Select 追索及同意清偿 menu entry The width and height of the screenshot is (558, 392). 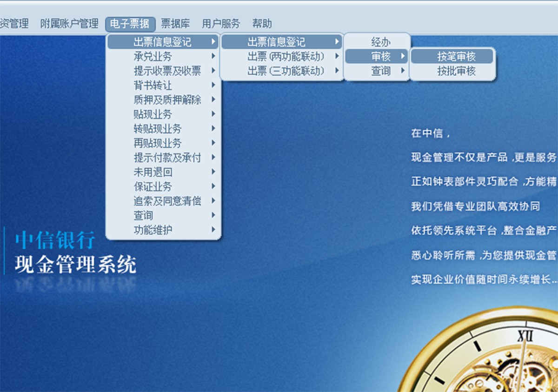(x=163, y=200)
